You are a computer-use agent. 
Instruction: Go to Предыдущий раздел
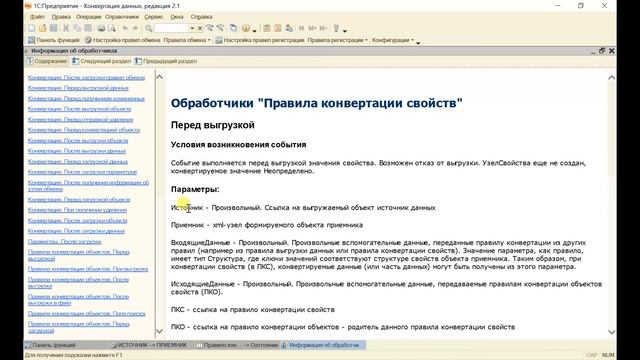166,61
